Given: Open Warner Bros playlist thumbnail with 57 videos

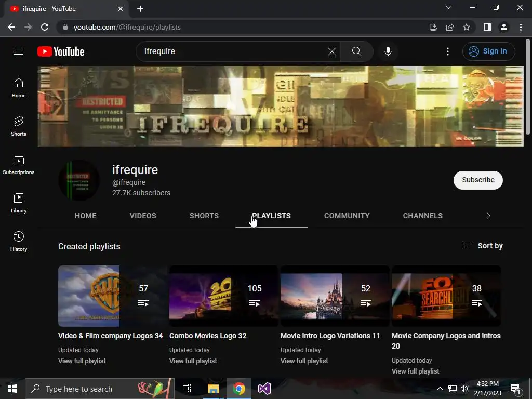Looking at the screenshot, I should 113,296.
